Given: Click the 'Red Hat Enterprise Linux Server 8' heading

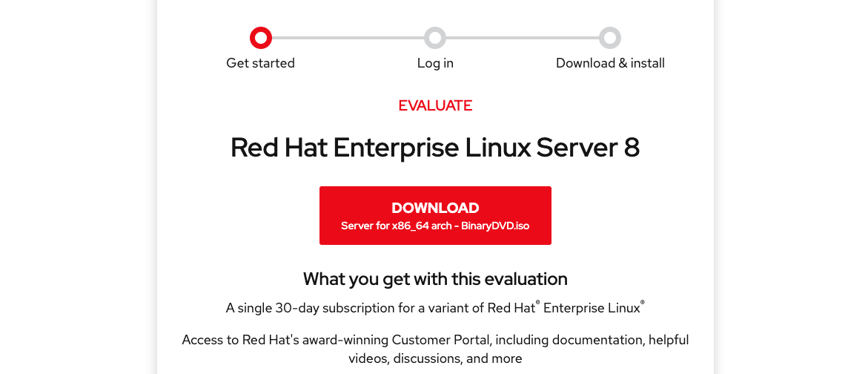Looking at the screenshot, I should (435, 148).
